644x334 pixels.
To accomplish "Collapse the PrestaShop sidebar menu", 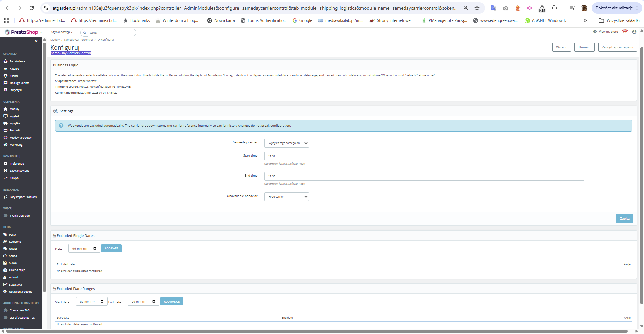I will pyautogui.click(x=36, y=41).
